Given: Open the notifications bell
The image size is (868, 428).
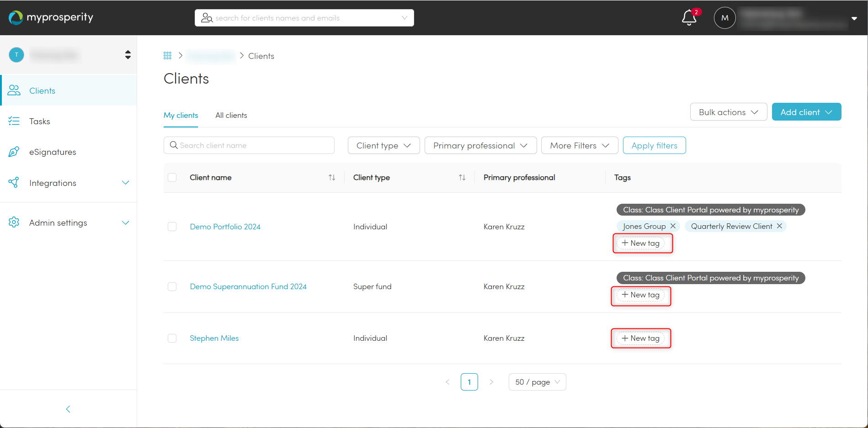Looking at the screenshot, I should click(689, 18).
